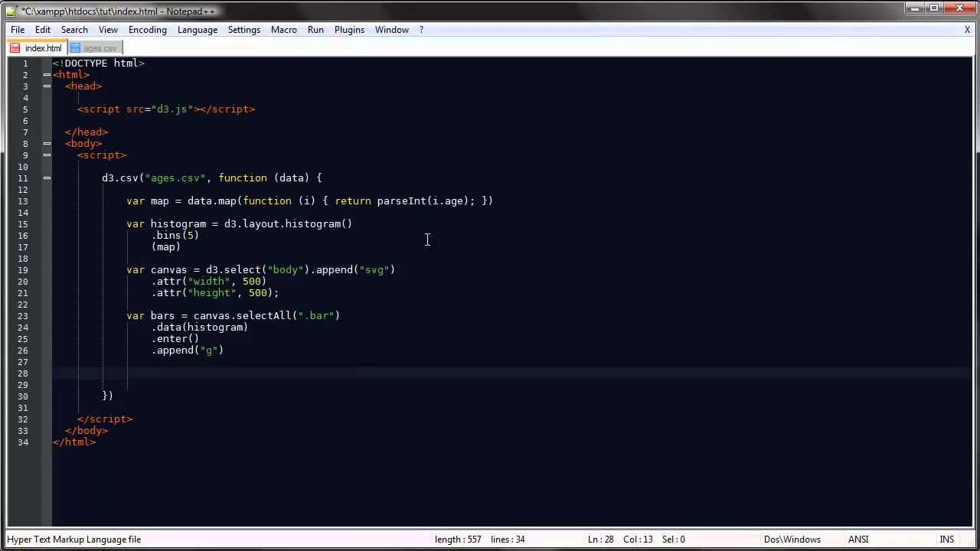Open the Settings menu
Viewport: 980px width, 551px height.
[244, 30]
